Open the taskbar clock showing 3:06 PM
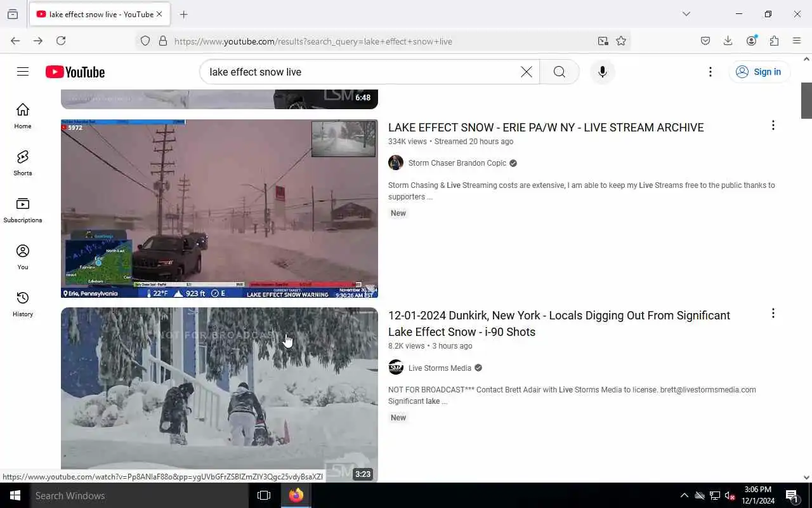This screenshot has width=812, height=508. tap(758, 495)
